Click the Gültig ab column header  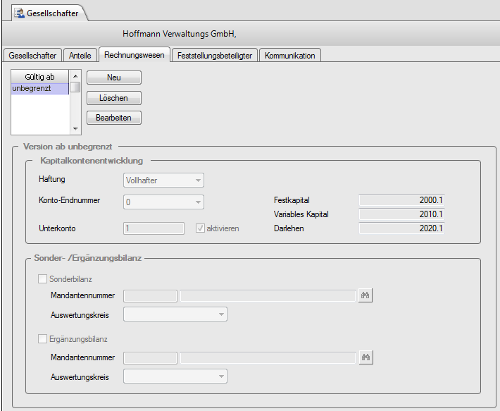[x=40, y=77]
